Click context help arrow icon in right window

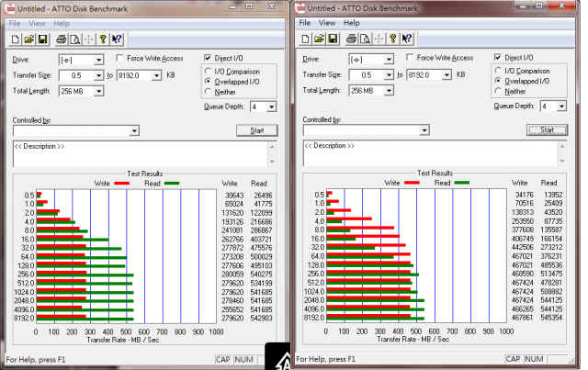point(406,39)
